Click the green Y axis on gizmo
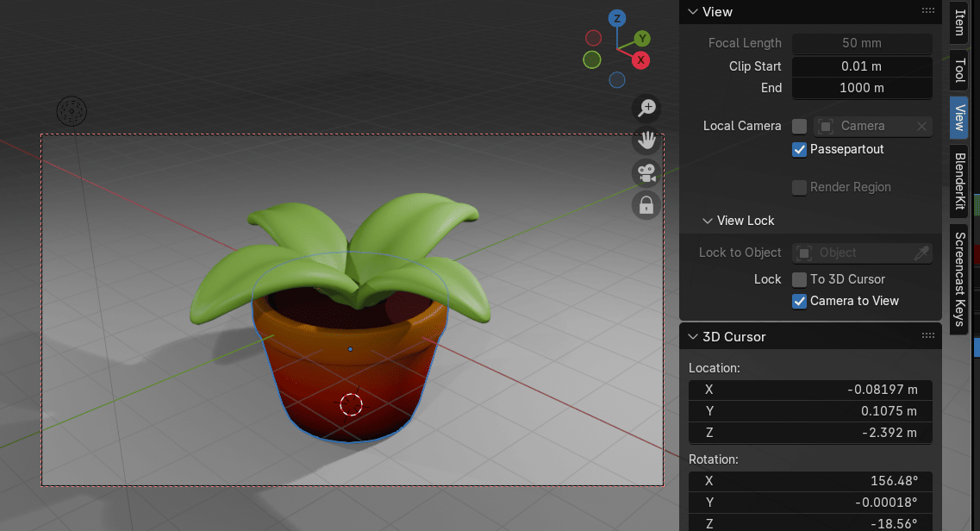 coord(642,39)
